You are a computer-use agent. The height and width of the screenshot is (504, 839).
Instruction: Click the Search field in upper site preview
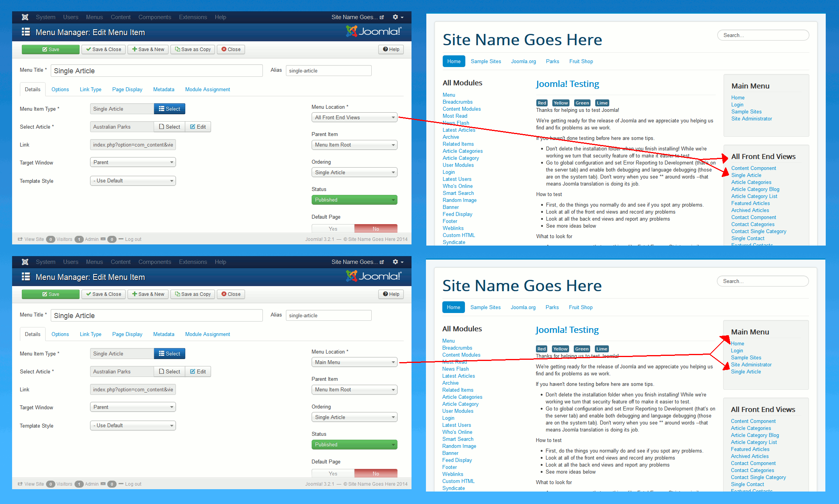click(763, 35)
